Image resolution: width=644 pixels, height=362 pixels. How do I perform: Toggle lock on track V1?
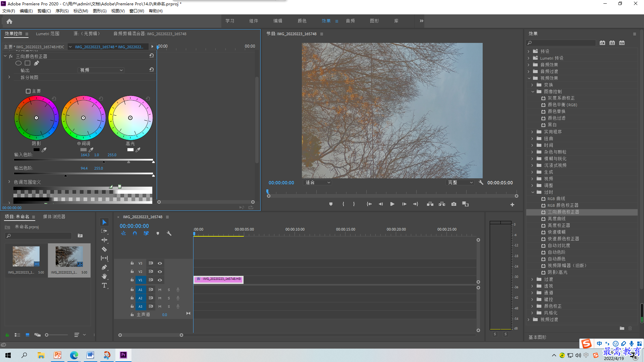click(x=132, y=280)
